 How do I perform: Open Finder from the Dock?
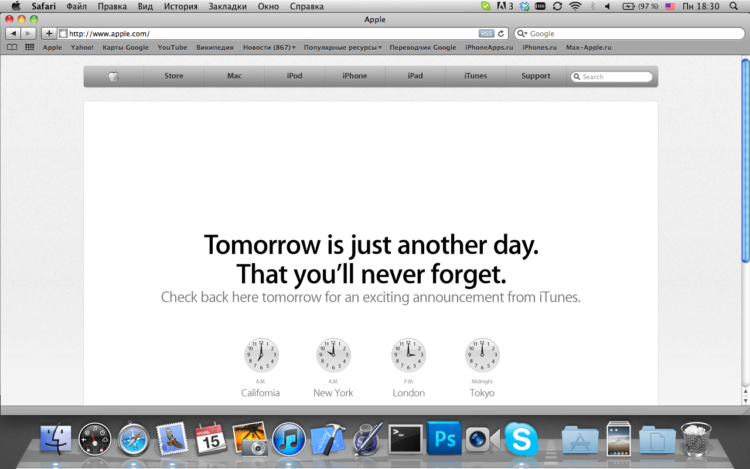coord(55,438)
